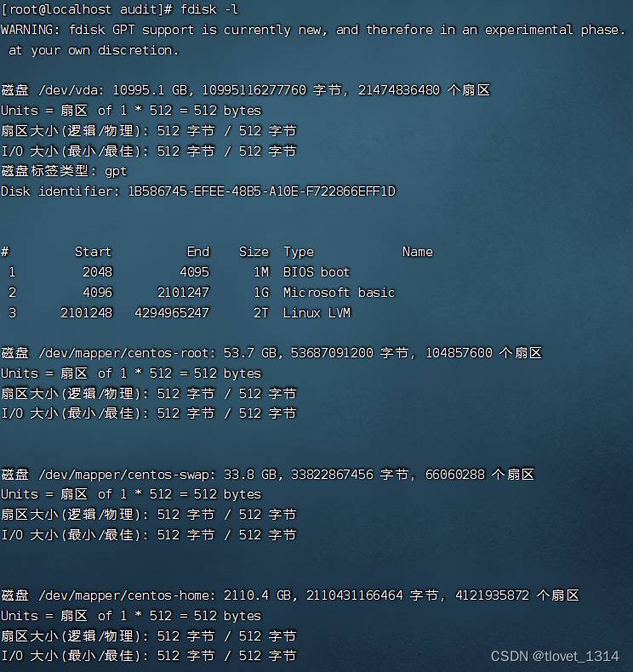Click the start sector '2101248'

coord(86,313)
